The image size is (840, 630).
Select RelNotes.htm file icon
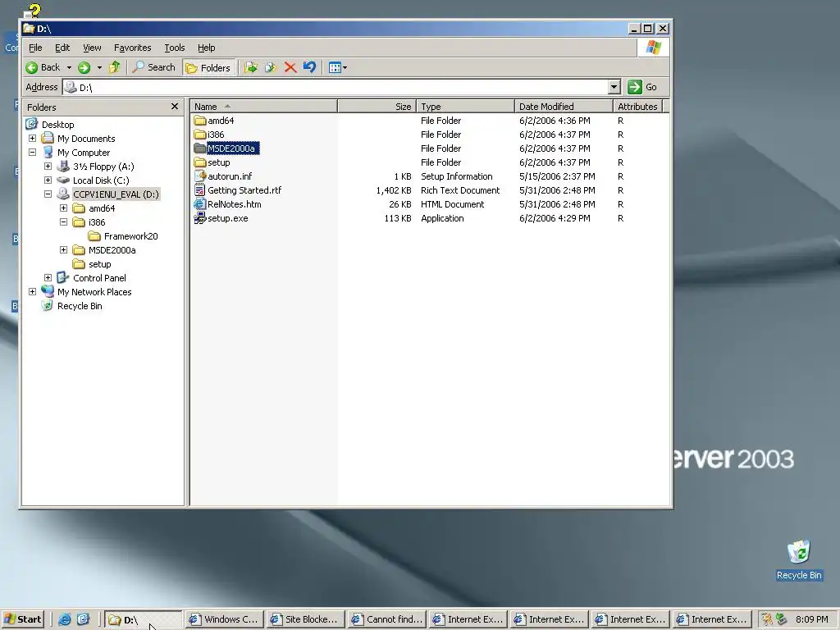(200, 204)
